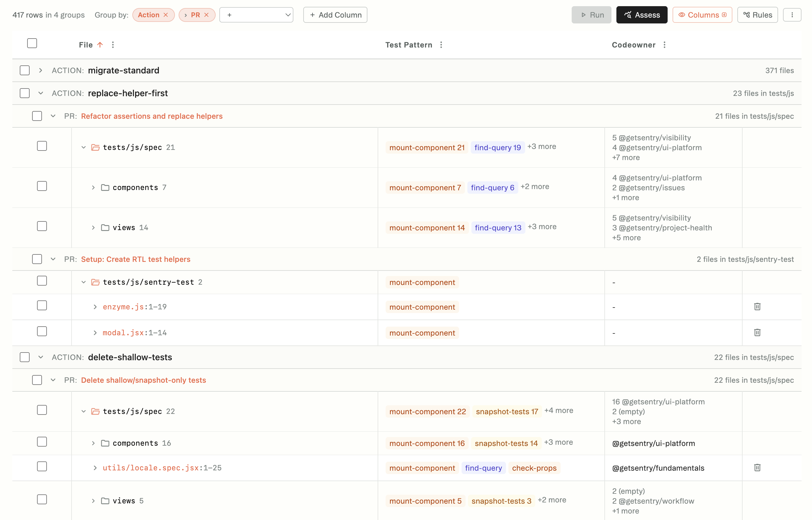Click the folder icon beside tests/js/spec
The image size is (812, 520).
pos(95,147)
